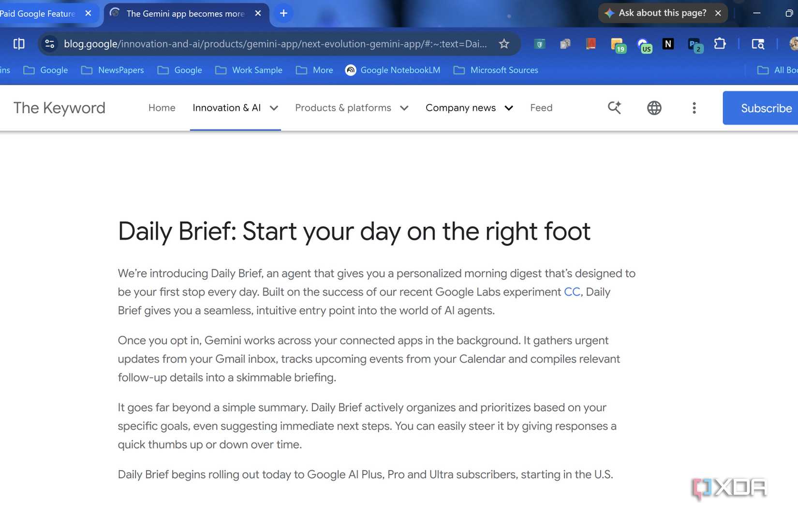
Task: Open the second Google bookmarks folder
Action: (x=180, y=70)
